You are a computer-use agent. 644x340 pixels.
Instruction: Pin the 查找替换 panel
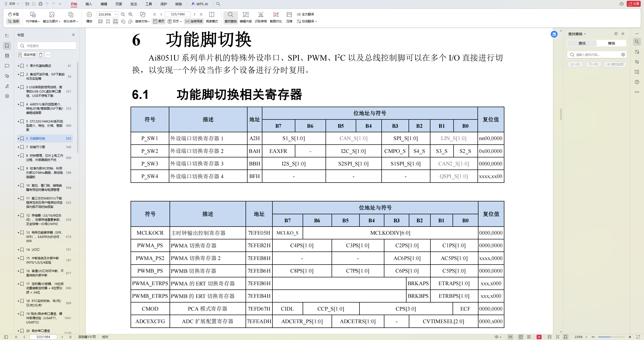[x=616, y=33]
